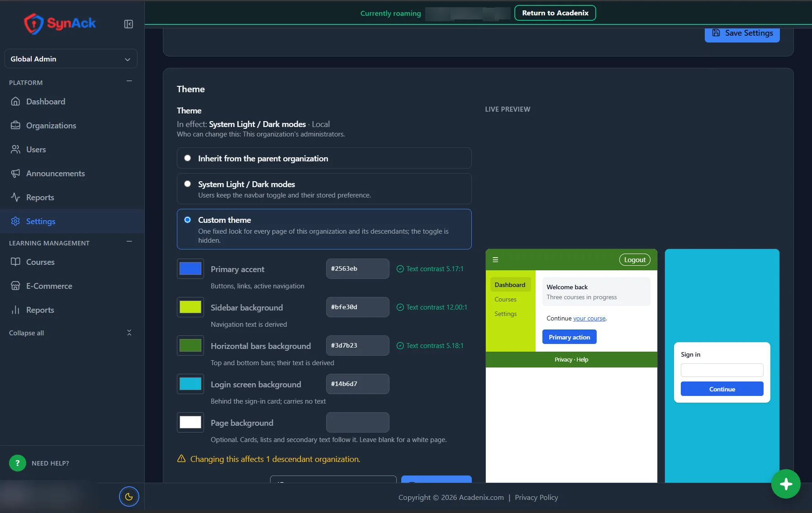This screenshot has width=812, height=513.
Task: Click the Courses book icon
Action: pos(15,262)
